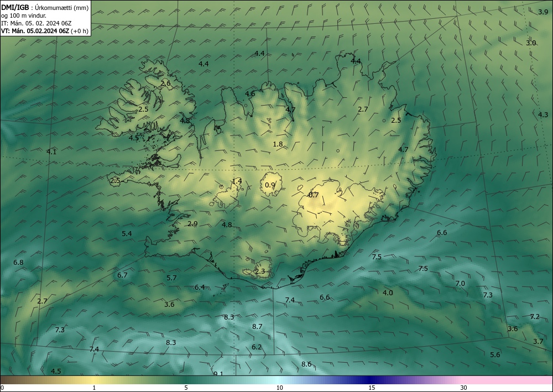Click the DMI/IGB title label
The height and width of the screenshot is (392, 553).
click(15, 7)
